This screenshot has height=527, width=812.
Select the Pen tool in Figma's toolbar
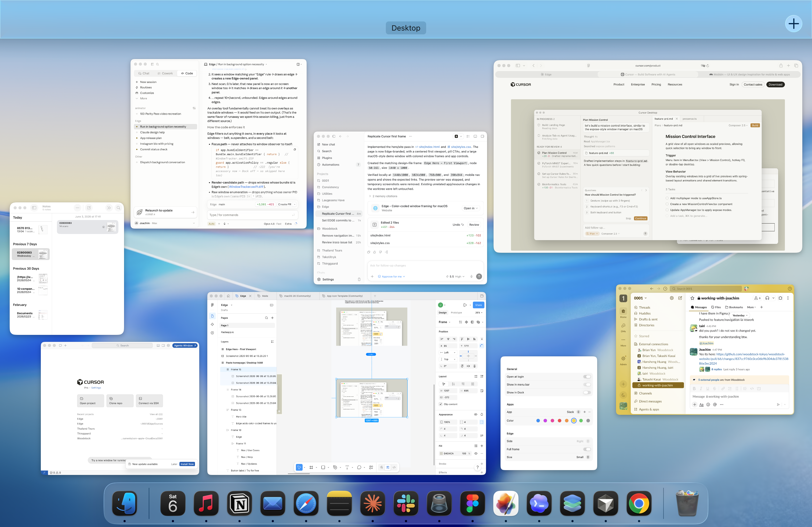[335, 467]
